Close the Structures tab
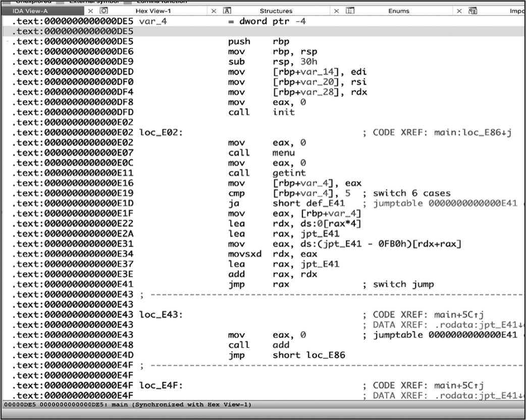This screenshot has height=420, width=526. [336, 11]
